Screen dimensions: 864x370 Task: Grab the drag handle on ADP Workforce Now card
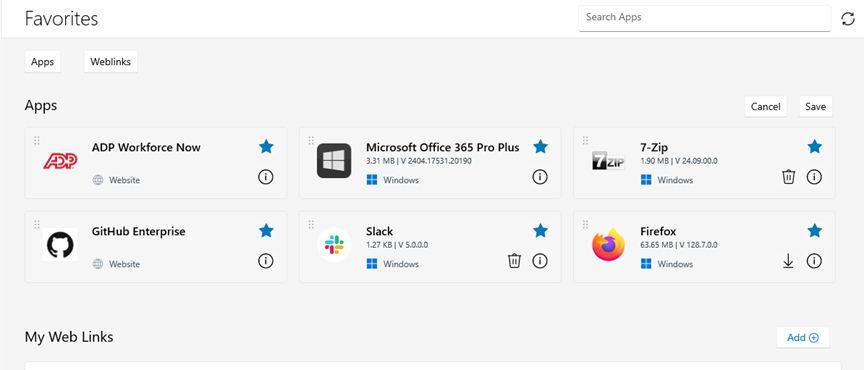pos(37,141)
